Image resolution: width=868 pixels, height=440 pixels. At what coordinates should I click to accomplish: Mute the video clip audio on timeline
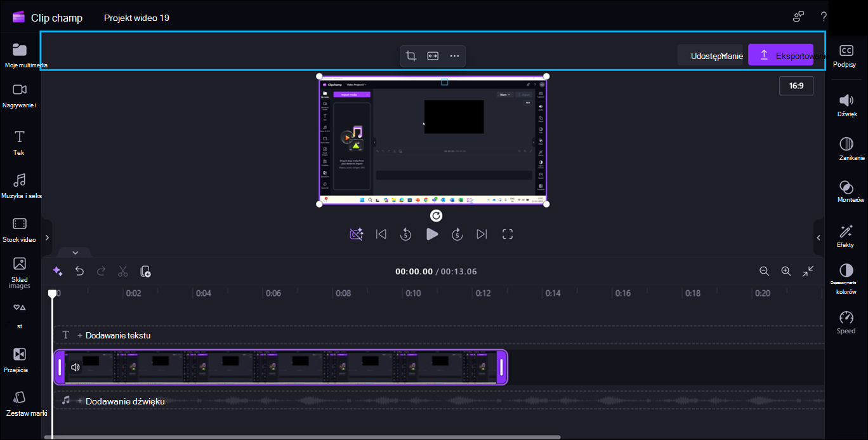(76, 367)
